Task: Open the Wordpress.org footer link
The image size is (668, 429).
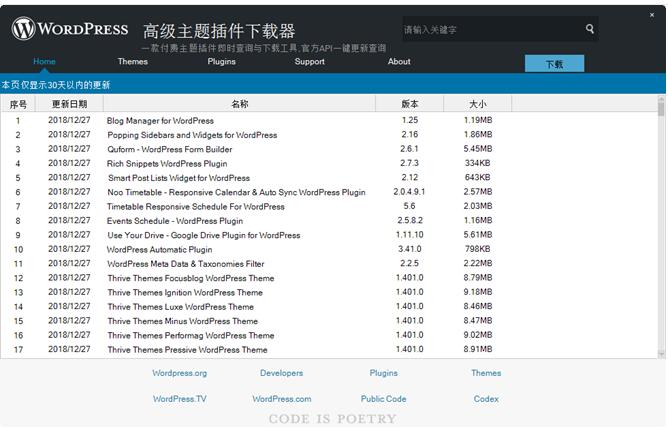Action: pos(179,373)
